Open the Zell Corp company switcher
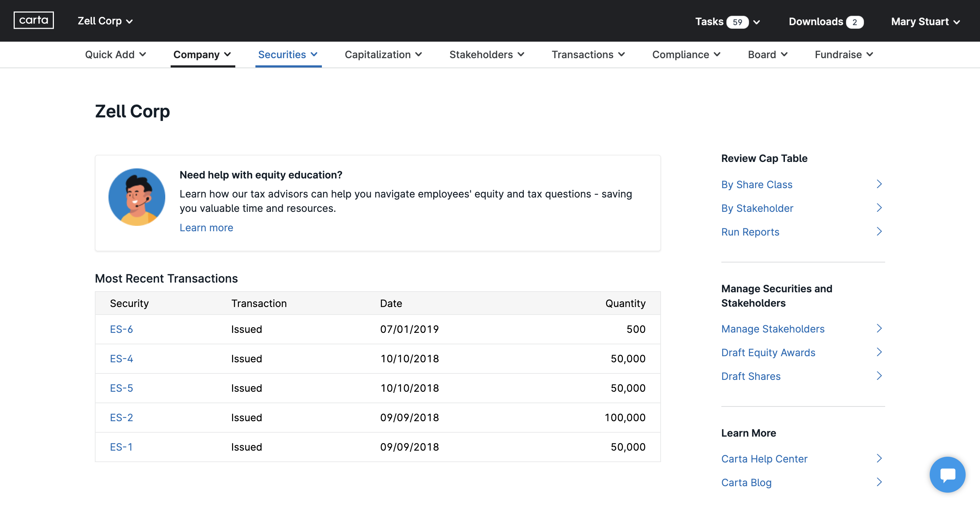Image resolution: width=980 pixels, height=507 pixels. pos(105,21)
